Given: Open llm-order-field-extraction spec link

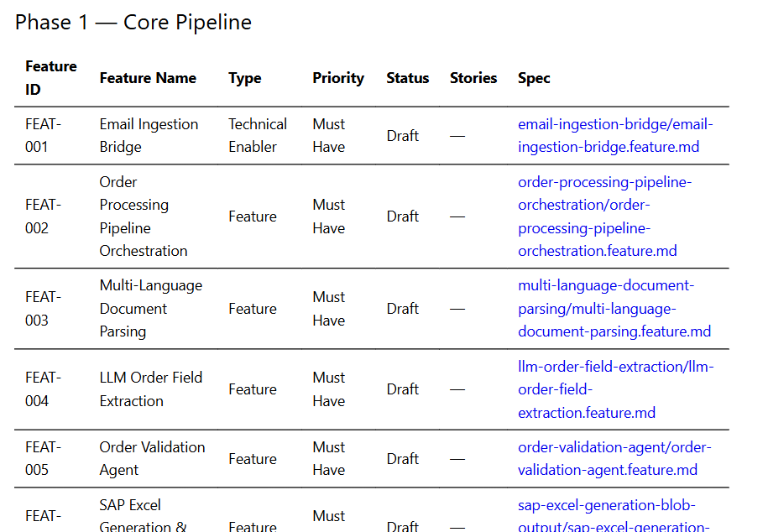Looking at the screenshot, I should [x=616, y=389].
